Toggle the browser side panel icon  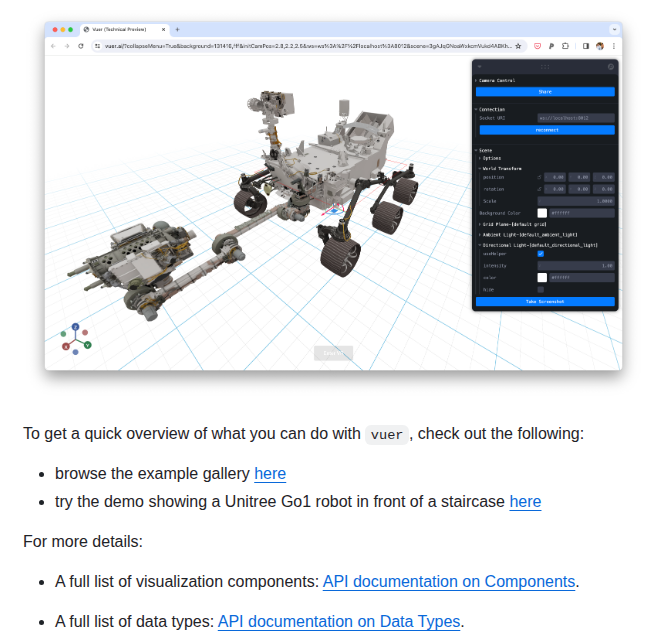pos(586,46)
